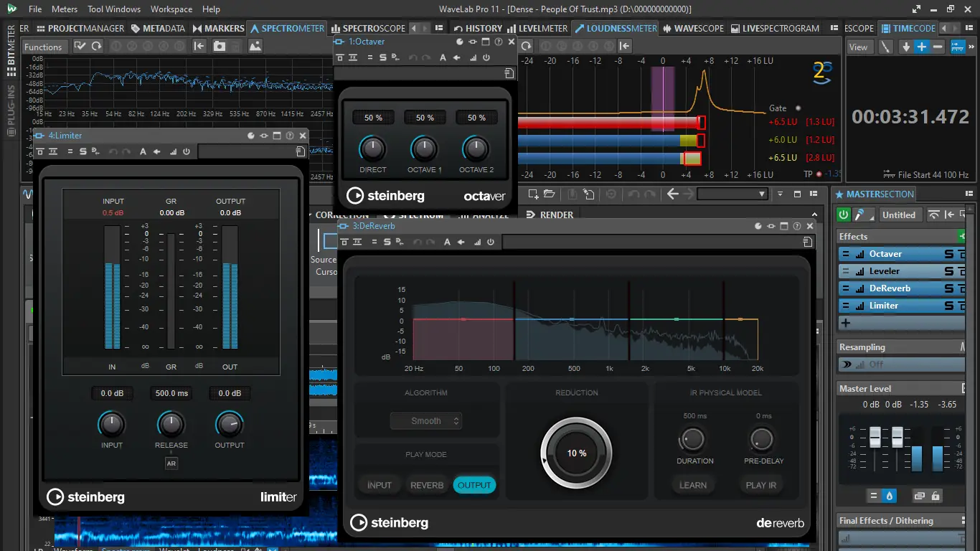Screen dimensions: 980x551
Task: Set DeReverb play mode to Input
Action: coord(380,485)
